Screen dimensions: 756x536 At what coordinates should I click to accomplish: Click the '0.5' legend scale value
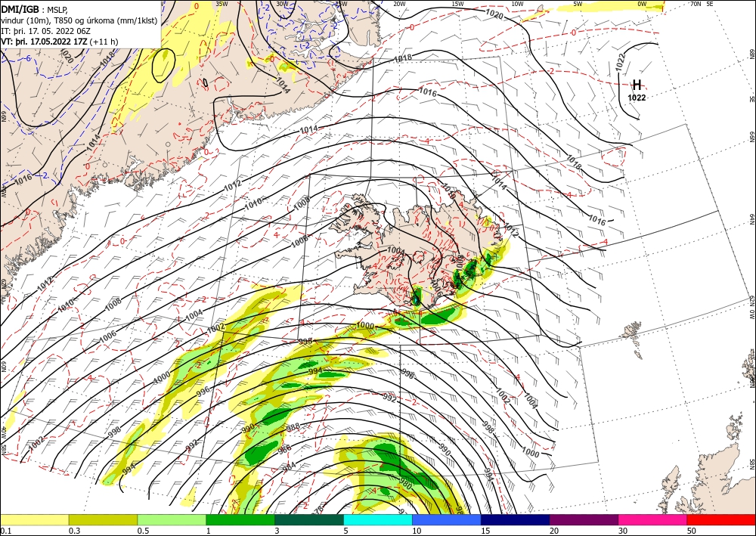143,530
